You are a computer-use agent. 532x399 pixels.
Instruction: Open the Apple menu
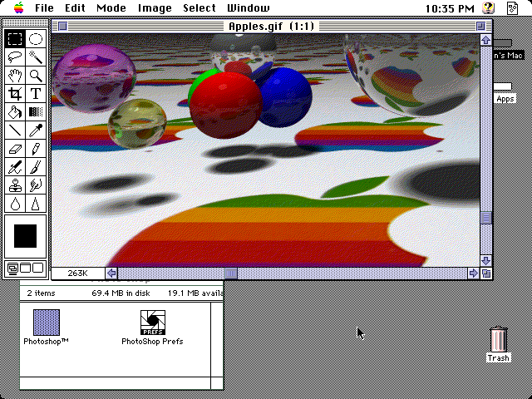18,7
